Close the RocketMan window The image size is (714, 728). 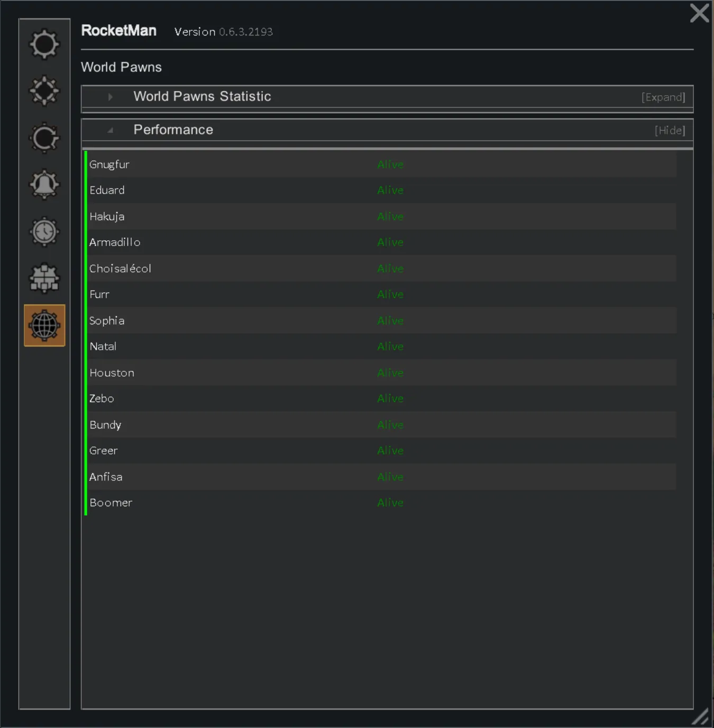click(699, 13)
